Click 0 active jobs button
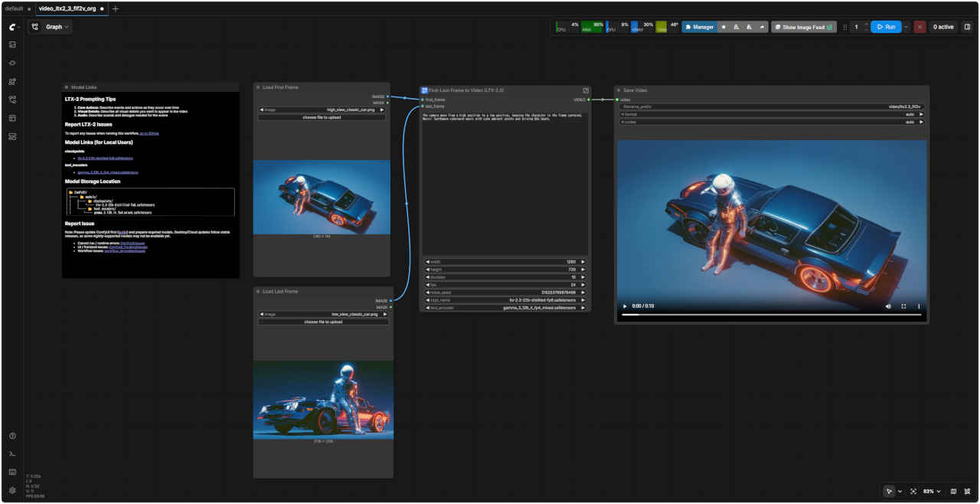980x504 pixels. pyautogui.click(x=943, y=27)
